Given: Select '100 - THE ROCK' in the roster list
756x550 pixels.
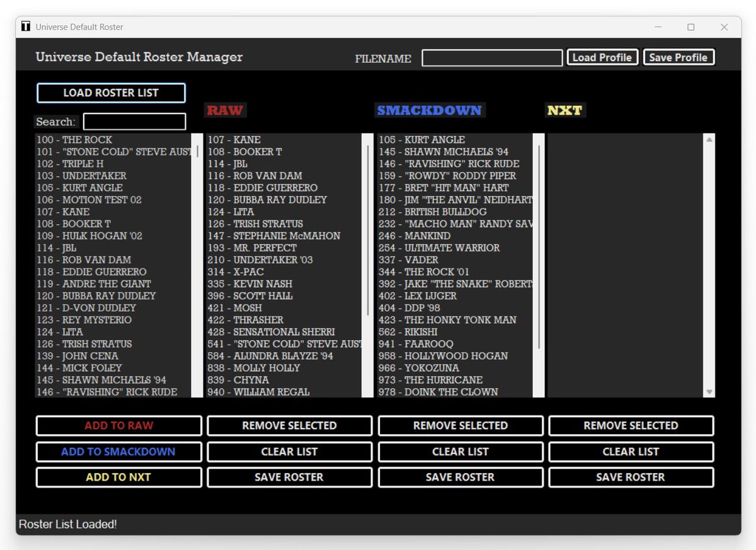Looking at the screenshot, I should (x=113, y=140).
